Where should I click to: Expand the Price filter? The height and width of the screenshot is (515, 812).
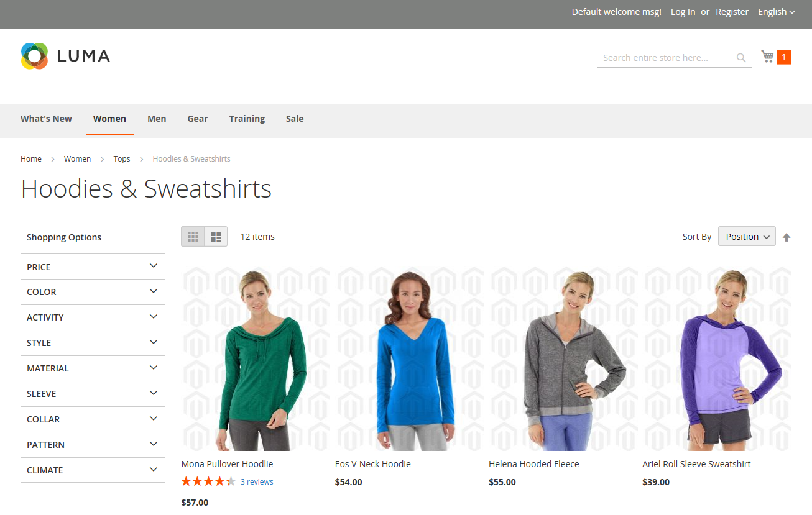pyautogui.click(x=93, y=267)
